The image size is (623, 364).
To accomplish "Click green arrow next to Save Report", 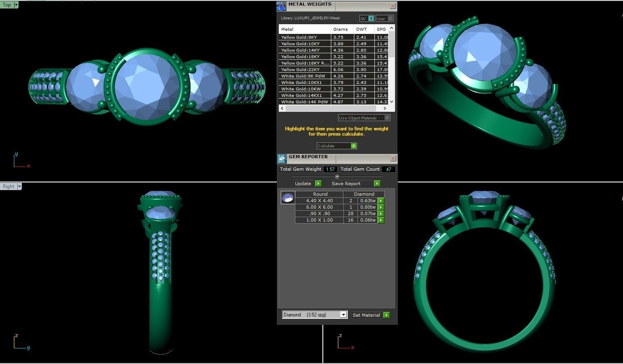I will [377, 183].
